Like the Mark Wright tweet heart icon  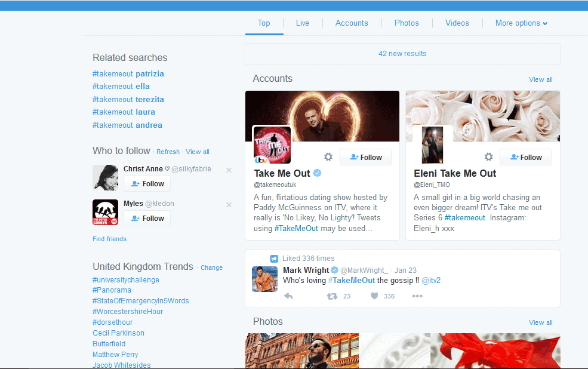374,296
